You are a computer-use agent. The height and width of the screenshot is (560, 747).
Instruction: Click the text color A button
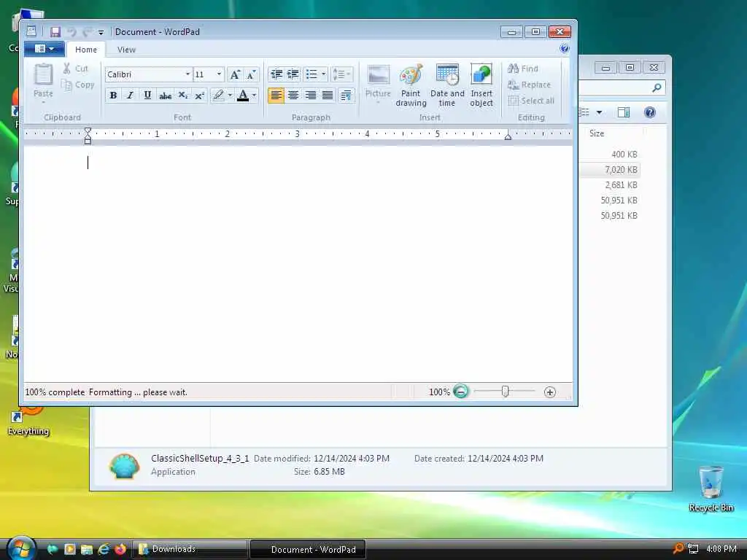tap(243, 96)
